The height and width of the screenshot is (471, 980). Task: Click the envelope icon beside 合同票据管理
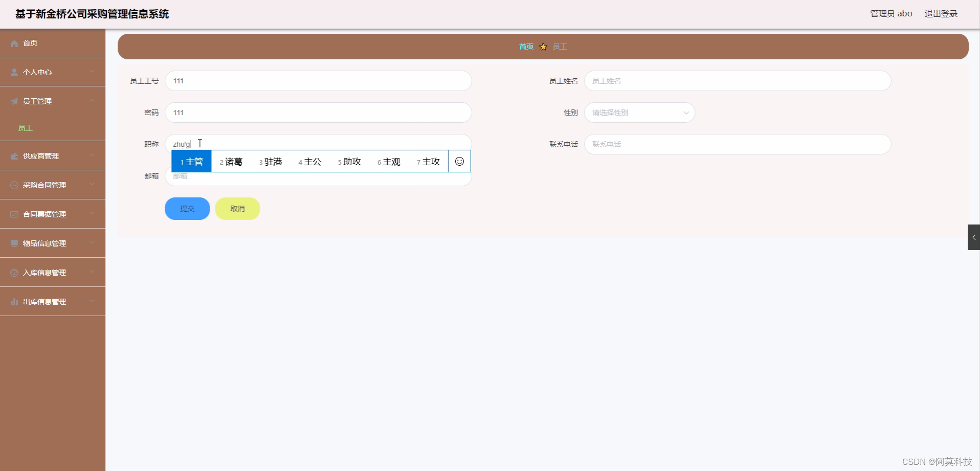point(14,214)
